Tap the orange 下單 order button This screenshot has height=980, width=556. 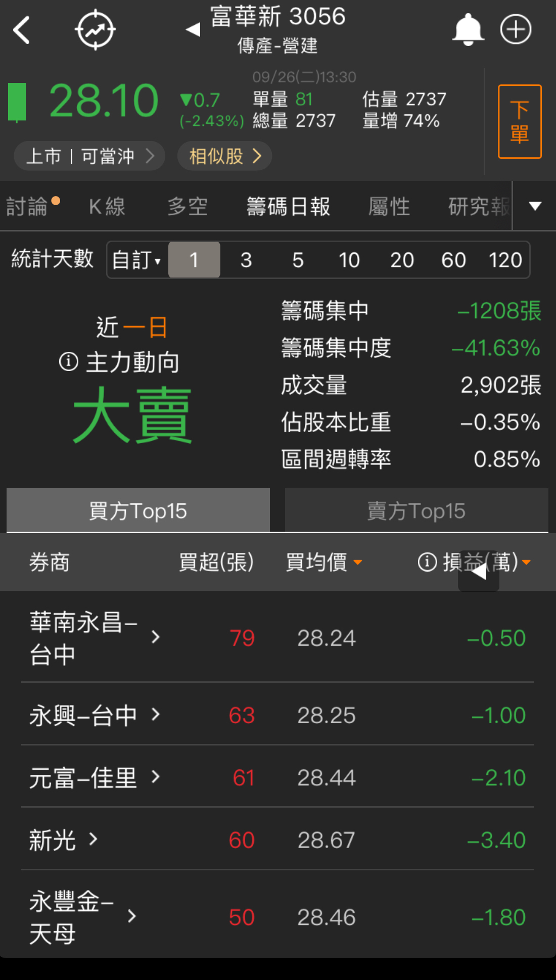pos(520,121)
